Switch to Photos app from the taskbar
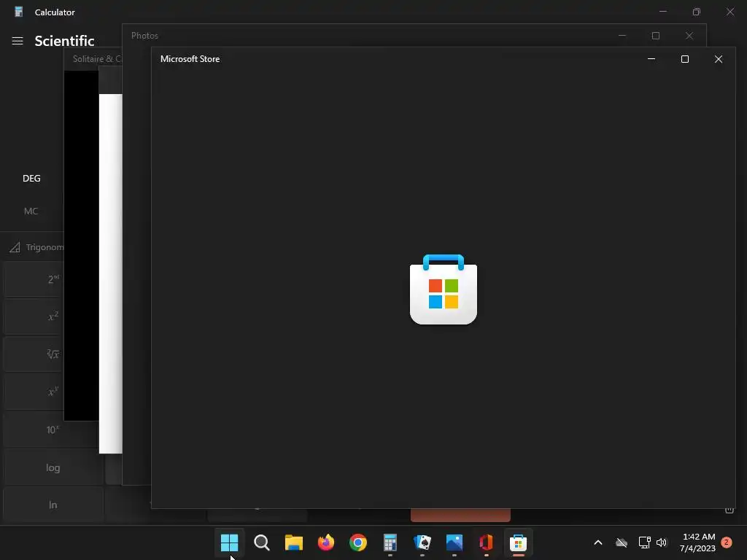The height and width of the screenshot is (560, 747). click(454, 542)
